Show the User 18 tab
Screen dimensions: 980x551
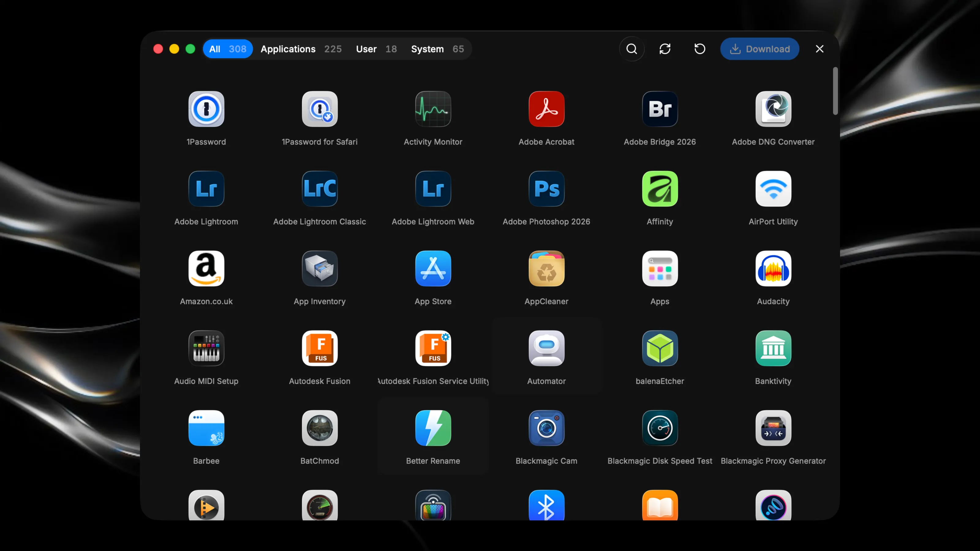(376, 49)
